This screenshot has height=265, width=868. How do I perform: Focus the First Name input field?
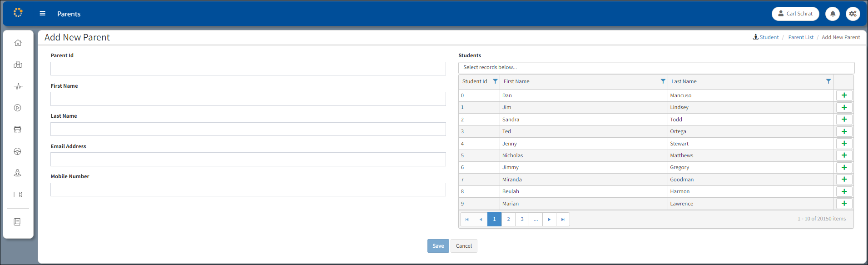[248, 99]
